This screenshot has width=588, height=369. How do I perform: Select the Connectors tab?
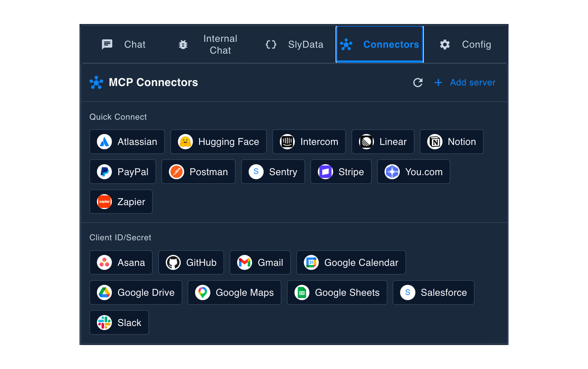pyautogui.click(x=380, y=45)
